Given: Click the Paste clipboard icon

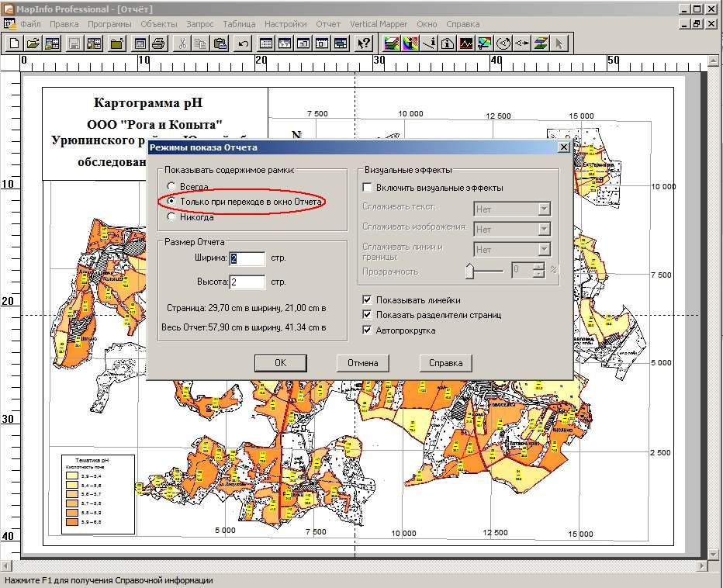Looking at the screenshot, I should (x=221, y=43).
